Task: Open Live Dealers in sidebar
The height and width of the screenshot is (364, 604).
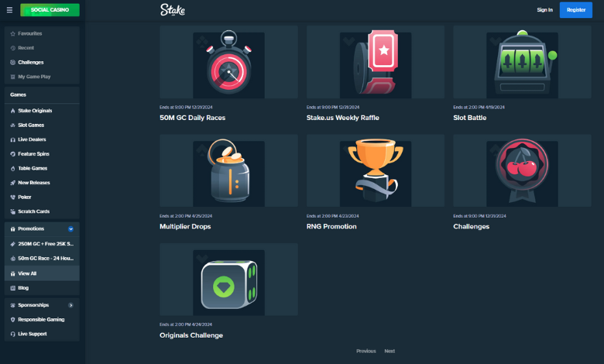Action: [33, 139]
